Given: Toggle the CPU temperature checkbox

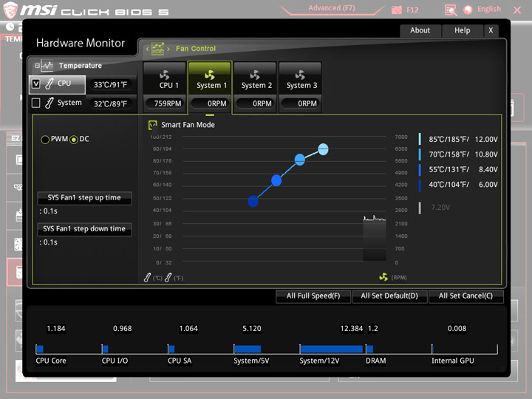Looking at the screenshot, I should [x=36, y=83].
